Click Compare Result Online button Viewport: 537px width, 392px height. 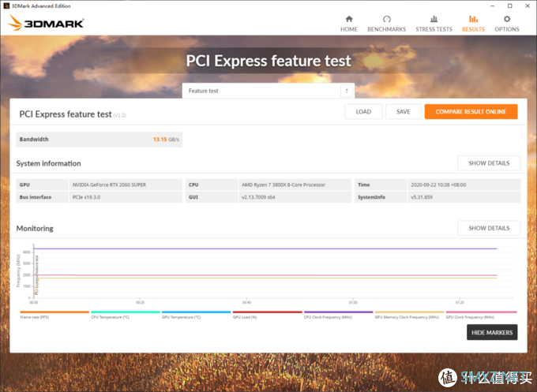[x=471, y=112]
